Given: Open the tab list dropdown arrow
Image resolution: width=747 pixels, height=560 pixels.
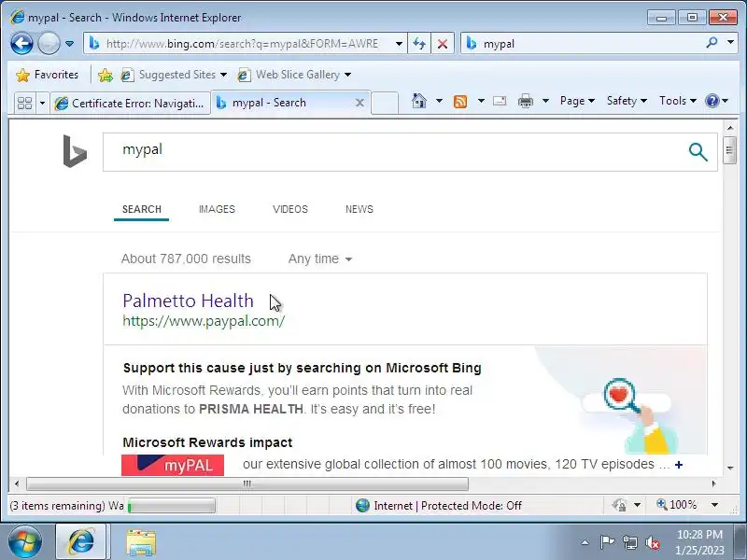Looking at the screenshot, I should pos(42,103).
